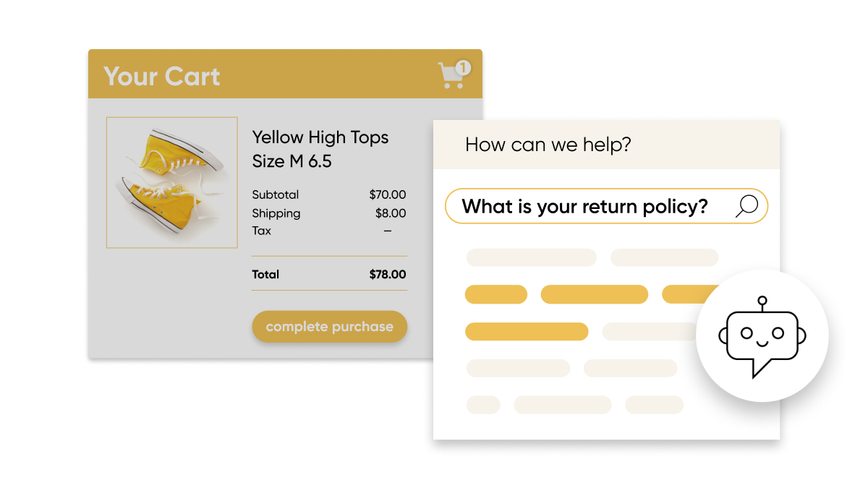Click the Yellow High Tops product name

pyautogui.click(x=320, y=137)
